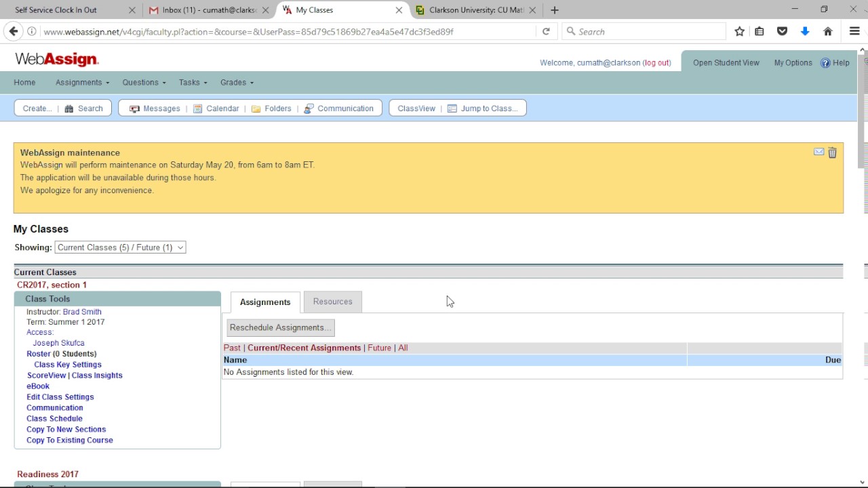Expand the Grades menu dropdown
The height and width of the screenshot is (488, 868).
pos(237,82)
